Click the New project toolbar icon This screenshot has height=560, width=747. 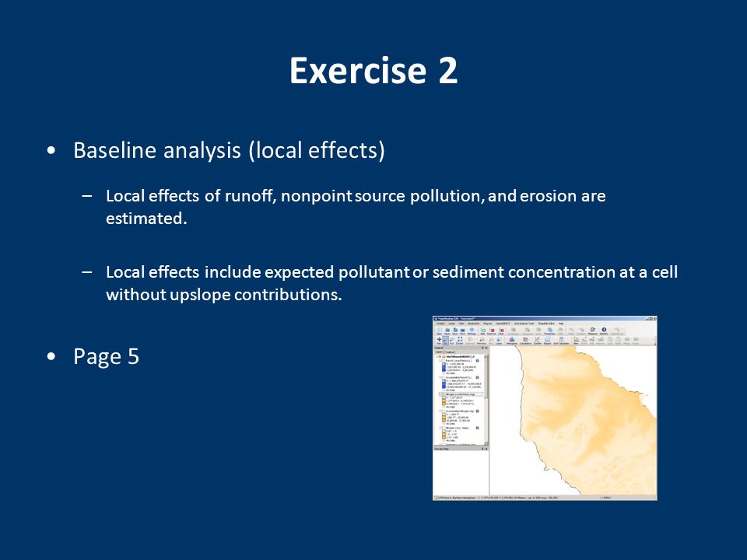pyautogui.click(x=439, y=331)
